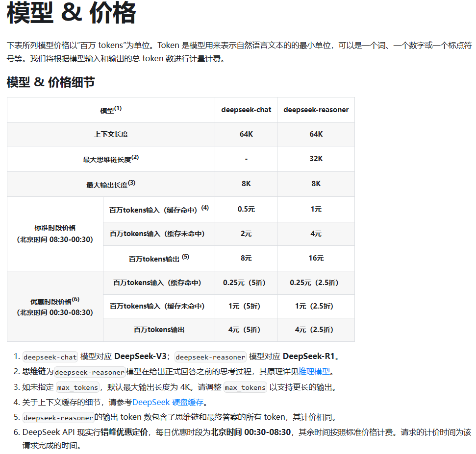The image size is (476, 454).
Task: Click the 最大输出长度 row label
Action: tap(111, 184)
